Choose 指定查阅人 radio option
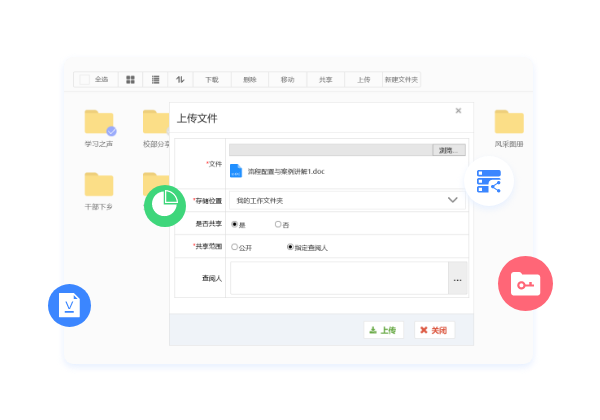 tap(290, 246)
